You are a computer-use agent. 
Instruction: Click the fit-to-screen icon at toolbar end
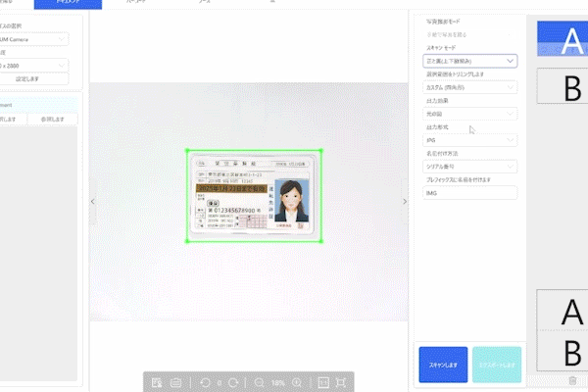(x=341, y=381)
